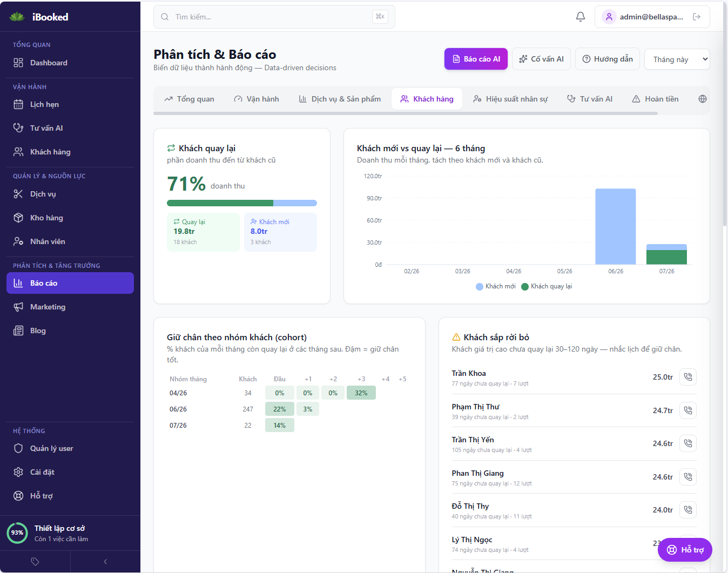
Task: Open Khách hàng in the sidebar
Action: [70, 152]
